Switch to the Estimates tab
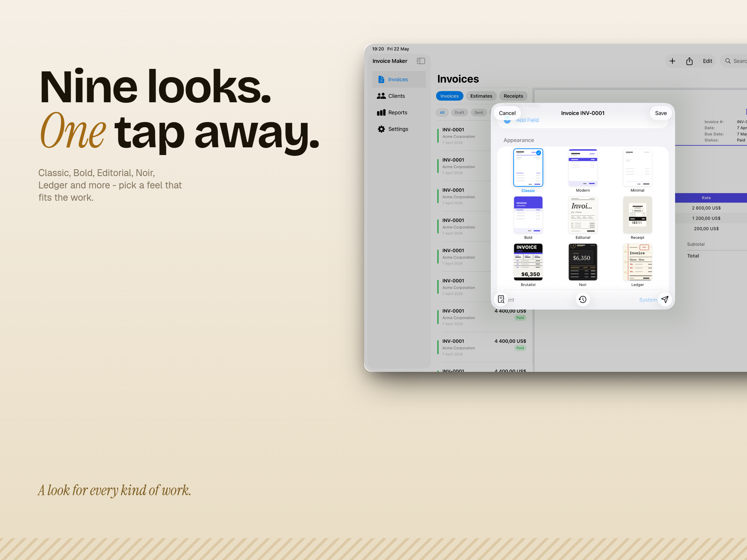The image size is (747, 560). 481,96
